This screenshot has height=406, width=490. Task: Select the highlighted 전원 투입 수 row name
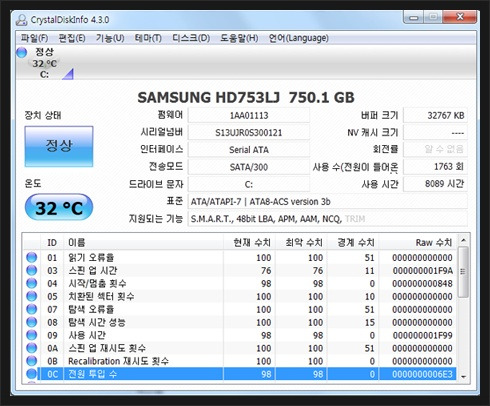92,374
